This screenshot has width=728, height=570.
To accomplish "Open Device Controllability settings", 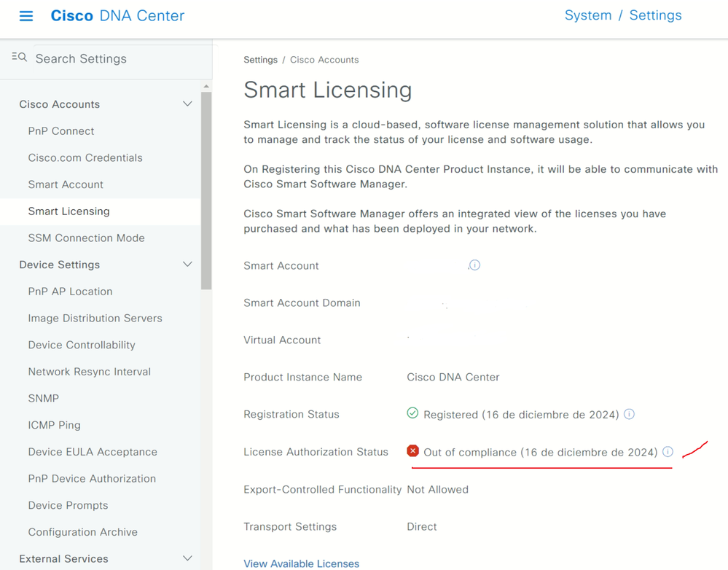I will 81,345.
